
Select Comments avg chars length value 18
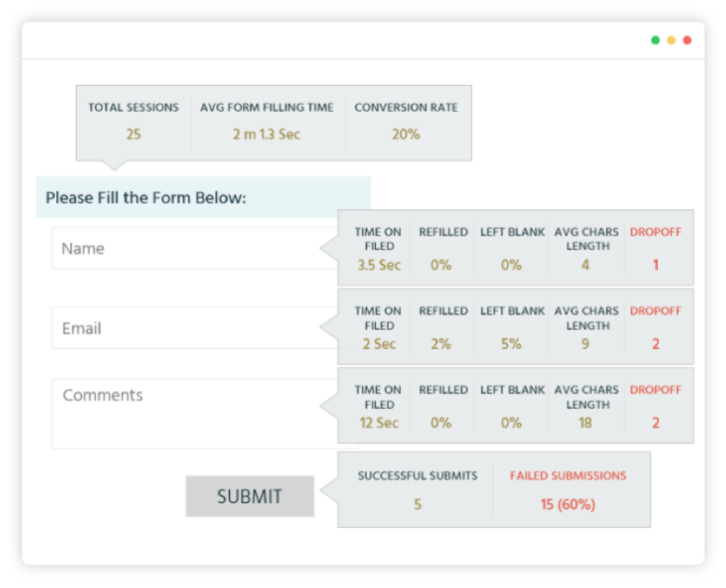click(586, 423)
